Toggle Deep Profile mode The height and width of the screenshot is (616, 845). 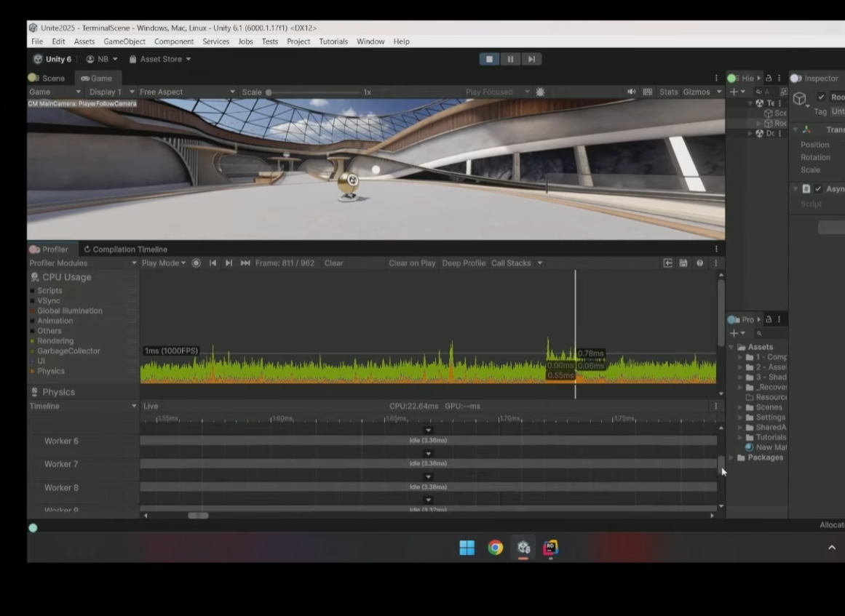pyautogui.click(x=464, y=263)
